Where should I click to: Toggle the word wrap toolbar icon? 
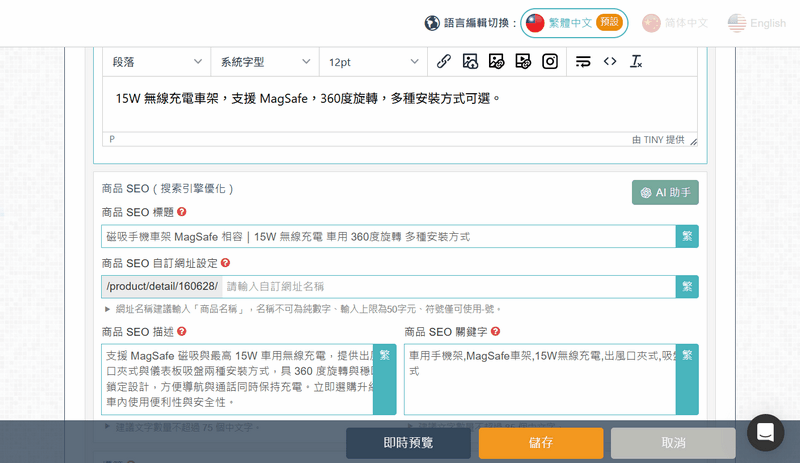coord(583,62)
